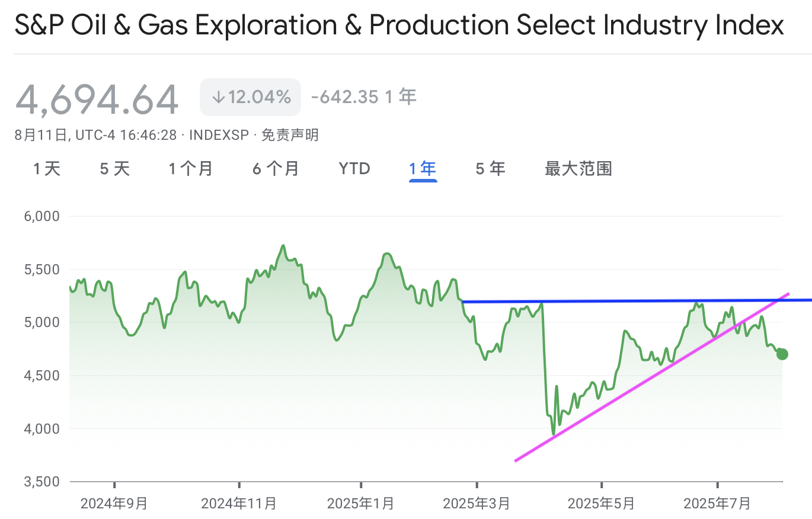Image resolution: width=812 pixels, height=519 pixels.
Task: Click the -642.35 1 年 change text
Action: (364, 97)
